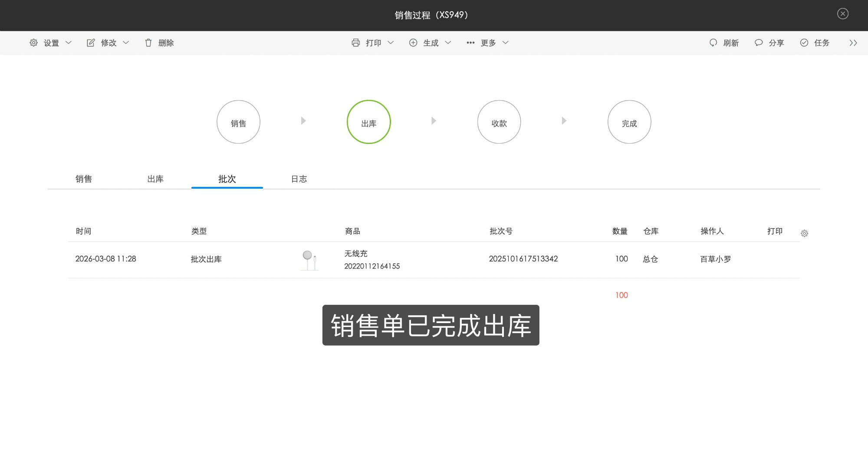
Task: Click the 修改 edit icon
Action: point(91,42)
